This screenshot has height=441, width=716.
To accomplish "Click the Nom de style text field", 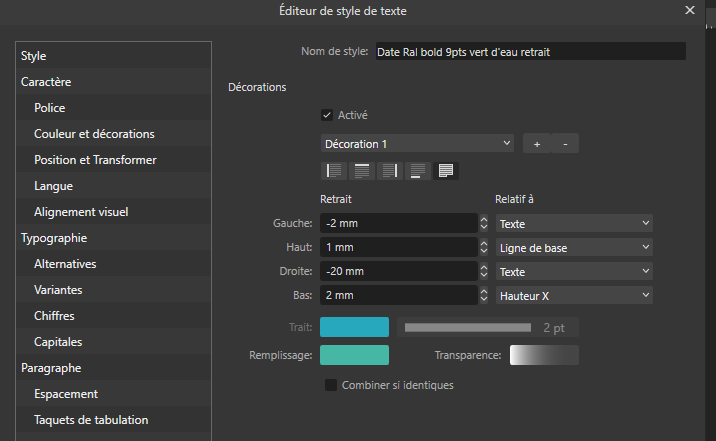I will click(531, 52).
